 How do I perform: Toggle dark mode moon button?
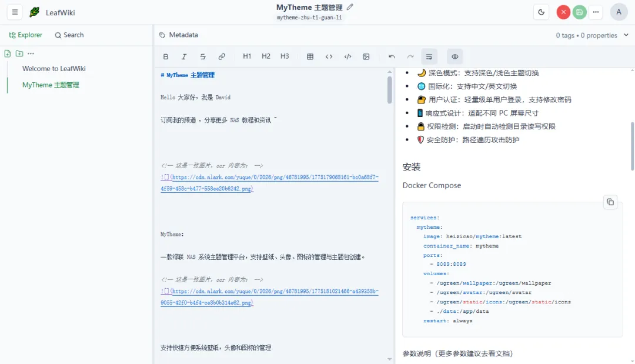(541, 12)
